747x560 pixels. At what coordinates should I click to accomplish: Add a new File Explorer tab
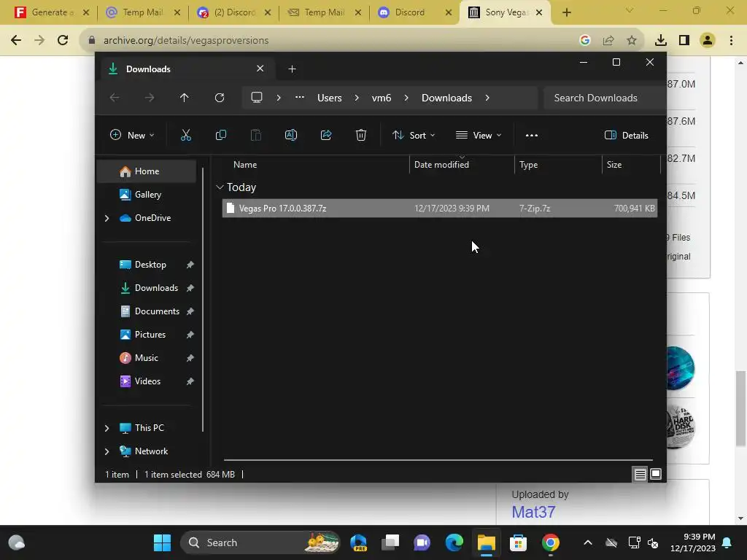pos(292,69)
